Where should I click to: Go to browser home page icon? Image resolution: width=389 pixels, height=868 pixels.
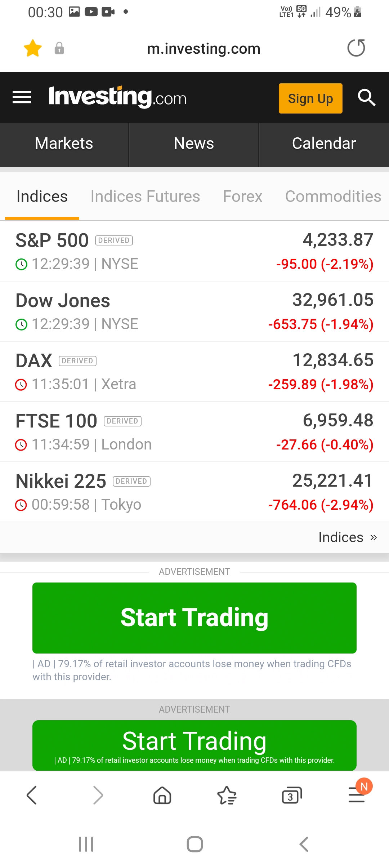(x=162, y=795)
